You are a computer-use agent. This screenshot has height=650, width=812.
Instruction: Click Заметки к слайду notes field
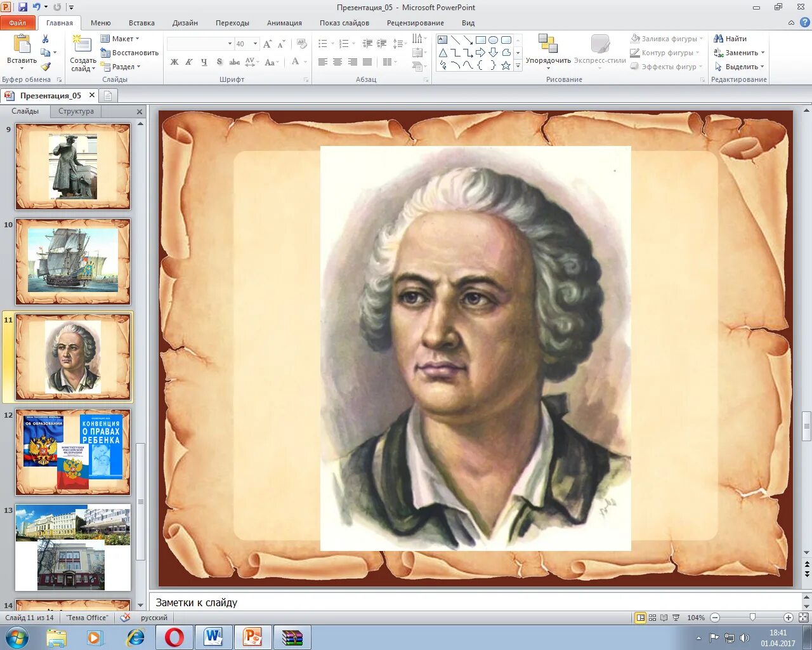click(x=476, y=602)
